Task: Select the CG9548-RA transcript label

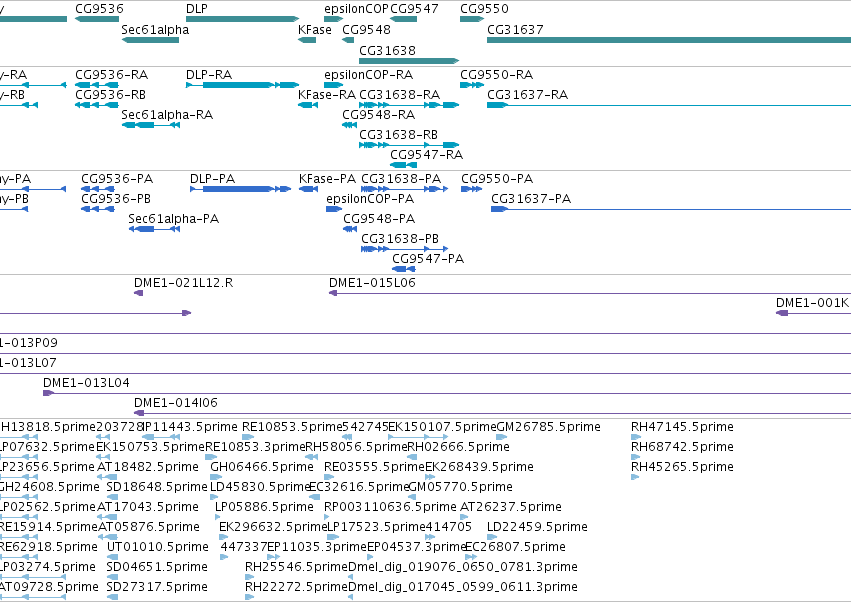Action: [x=379, y=115]
